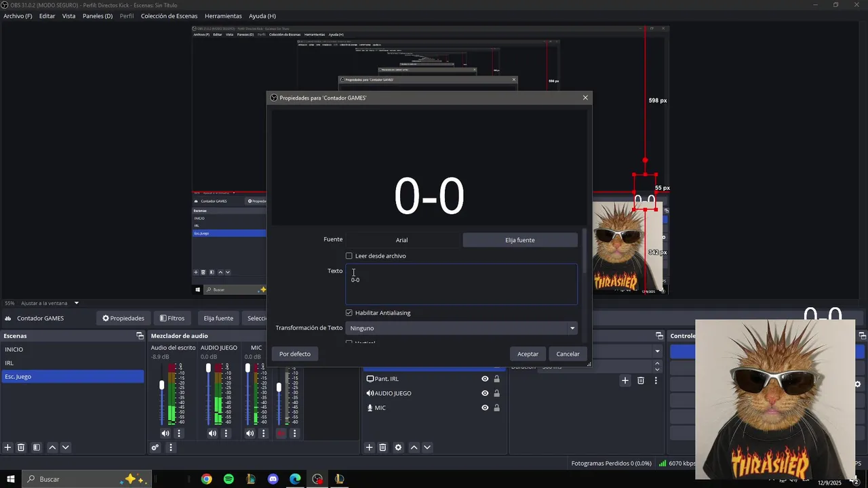The width and height of the screenshot is (868, 488).
Task: Adjust Audio del escritorio volume slider
Action: pyautogui.click(x=161, y=385)
